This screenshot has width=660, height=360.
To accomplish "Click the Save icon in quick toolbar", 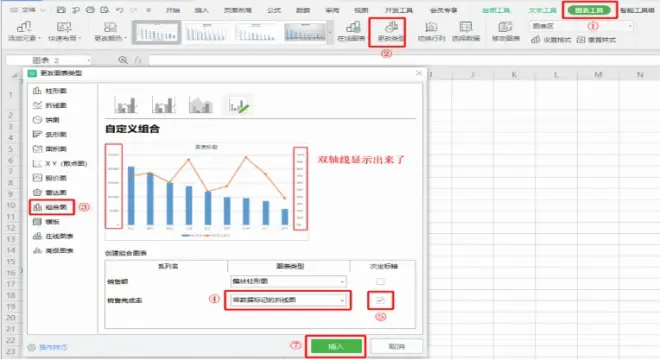I will click(x=61, y=10).
